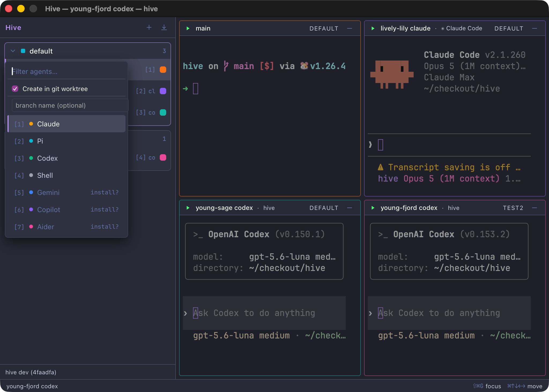
Task: Click the pink swatch of agent [4]
Action: coord(163,157)
